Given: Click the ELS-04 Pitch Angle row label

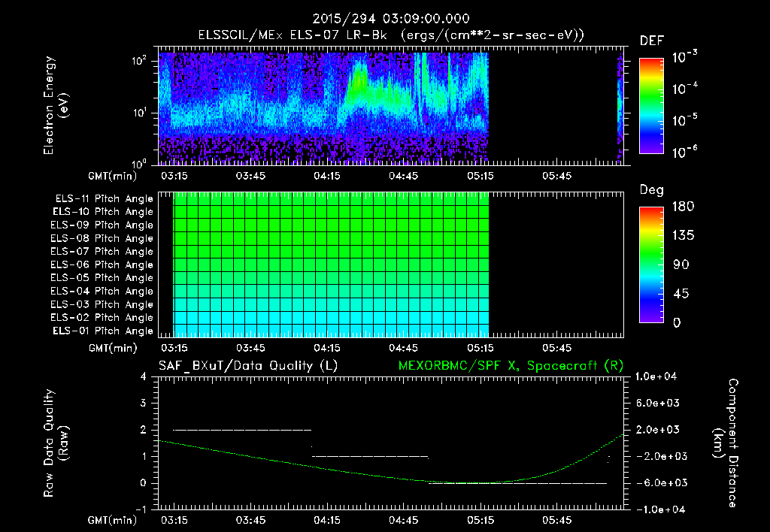Looking at the screenshot, I should (102, 291).
